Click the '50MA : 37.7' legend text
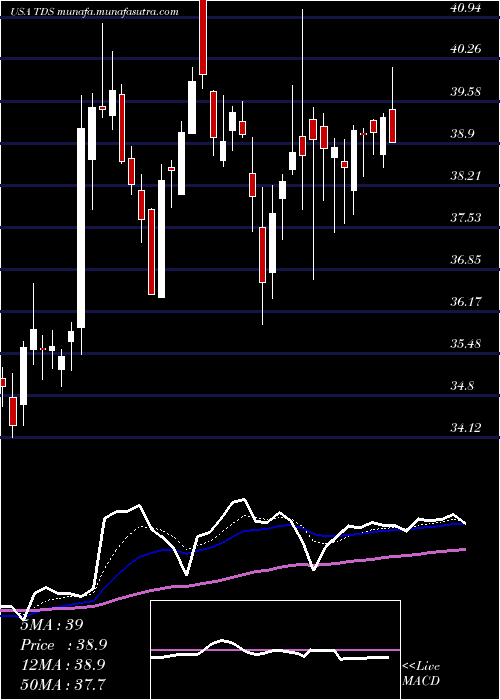 click(x=63, y=684)
